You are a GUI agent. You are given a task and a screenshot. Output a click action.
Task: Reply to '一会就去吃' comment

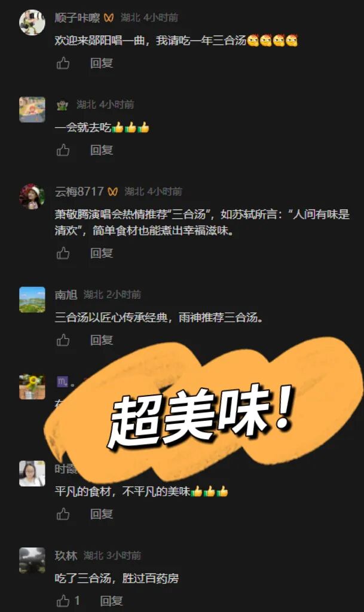click(102, 150)
